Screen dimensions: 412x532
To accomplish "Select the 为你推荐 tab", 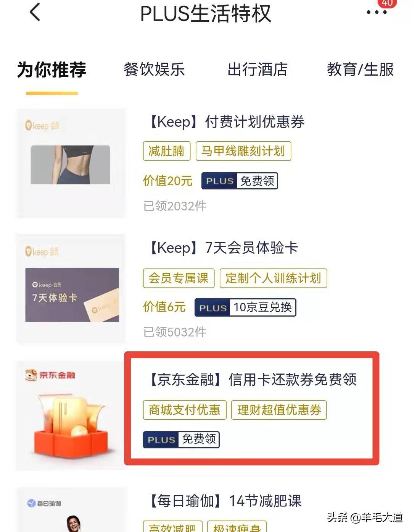I will (51, 70).
